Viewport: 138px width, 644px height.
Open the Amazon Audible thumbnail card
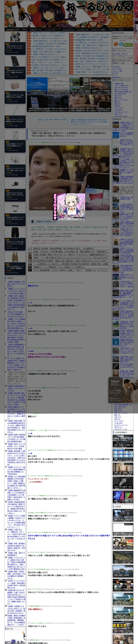[x=37, y=86]
